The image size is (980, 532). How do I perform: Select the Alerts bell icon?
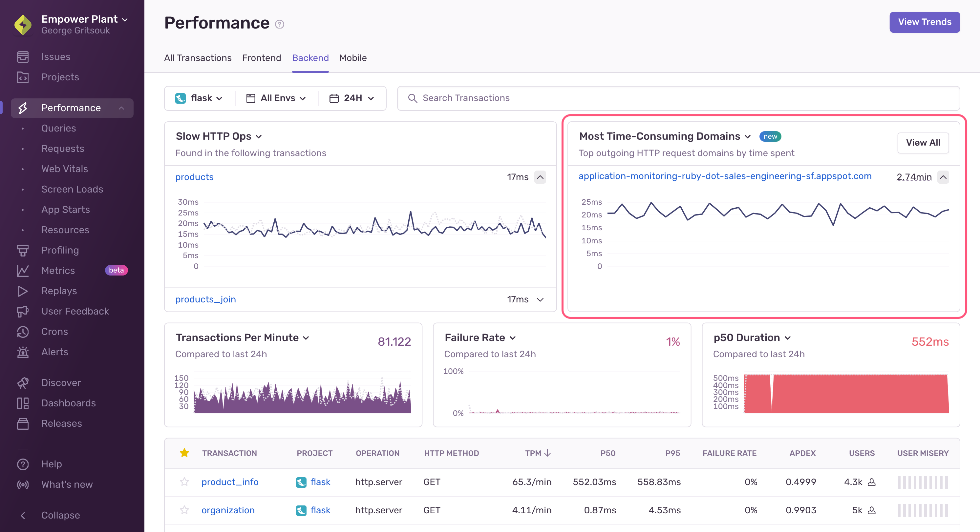pos(23,352)
